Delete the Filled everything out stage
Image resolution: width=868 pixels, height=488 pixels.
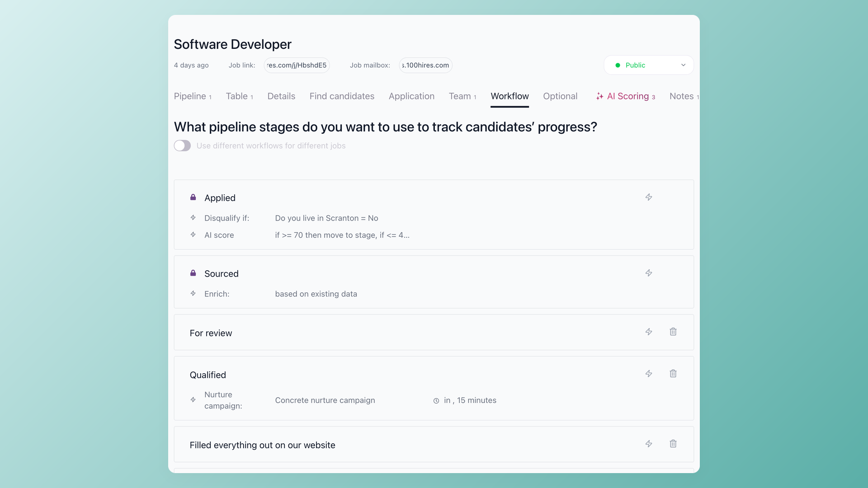(x=673, y=444)
